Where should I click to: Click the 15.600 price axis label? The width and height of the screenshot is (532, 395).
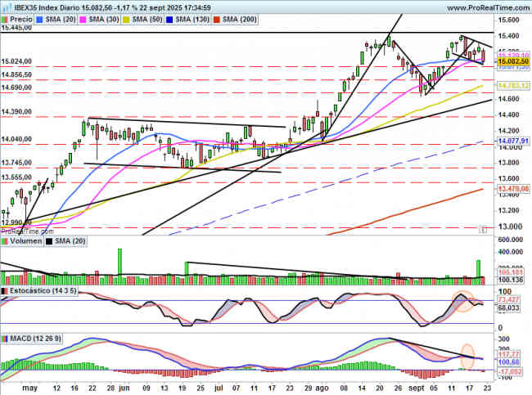[x=508, y=20]
